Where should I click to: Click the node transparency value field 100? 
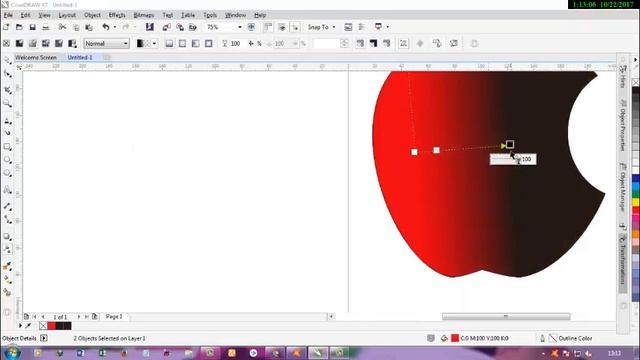(527, 159)
